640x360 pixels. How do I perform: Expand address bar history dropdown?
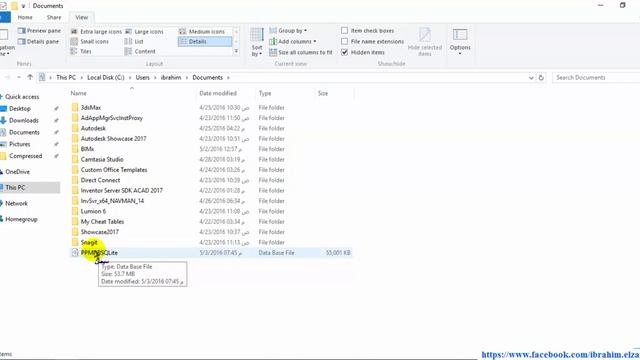[x=531, y=78]
